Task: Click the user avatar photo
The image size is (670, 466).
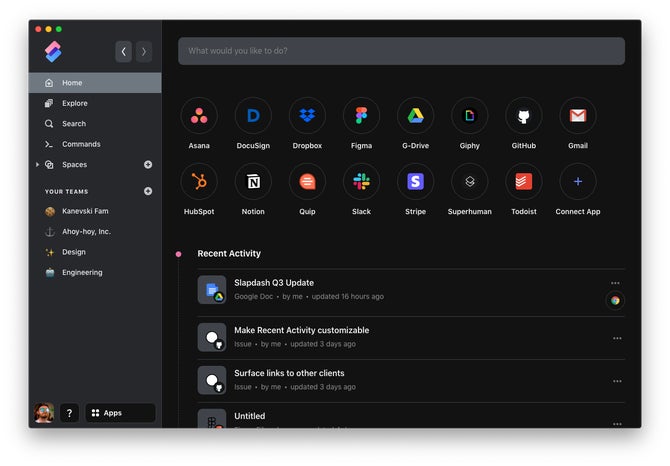Action: pyautogui.click(x=44, y=413)
